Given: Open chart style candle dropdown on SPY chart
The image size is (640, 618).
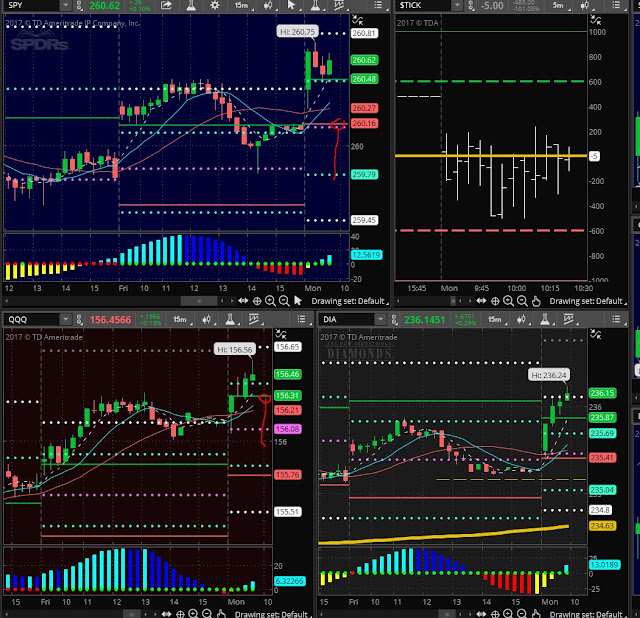Looking at the screenshot, I should coord(269,5).
